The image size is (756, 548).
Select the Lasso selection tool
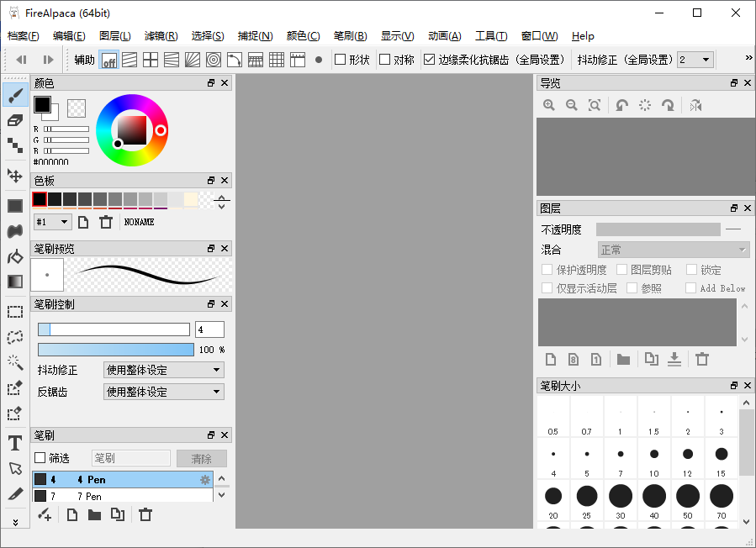pos(15,337)
